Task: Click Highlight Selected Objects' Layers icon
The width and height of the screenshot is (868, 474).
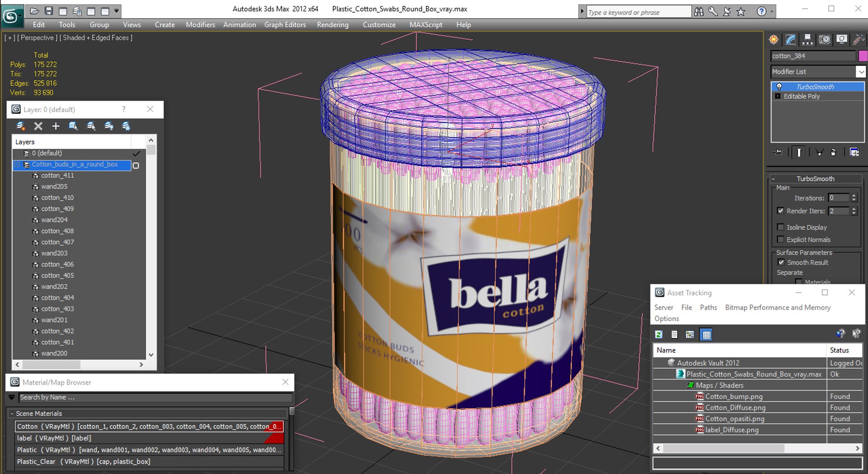Action: (x=91, y=126)
